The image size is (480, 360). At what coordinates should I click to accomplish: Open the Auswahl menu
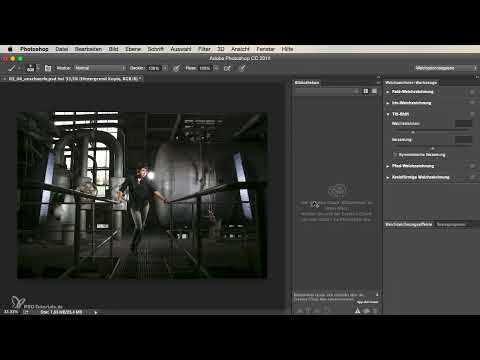point(181,49)
